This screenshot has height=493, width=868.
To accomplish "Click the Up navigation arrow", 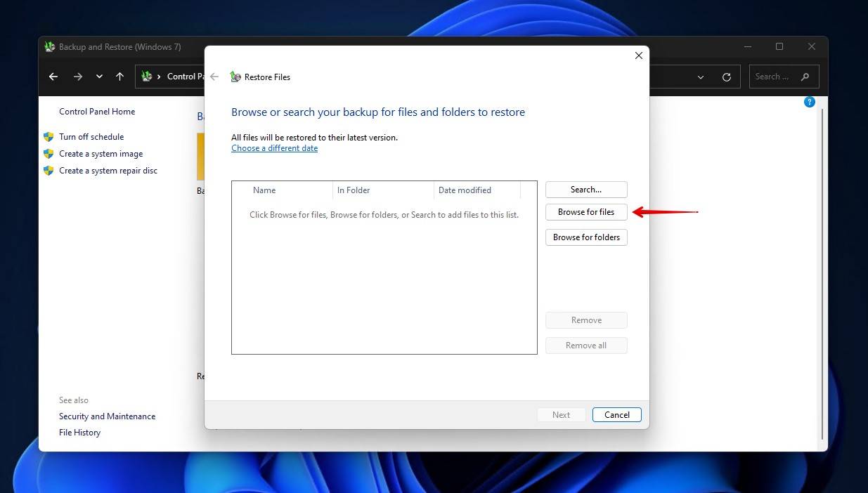I will tap(119, 77).
